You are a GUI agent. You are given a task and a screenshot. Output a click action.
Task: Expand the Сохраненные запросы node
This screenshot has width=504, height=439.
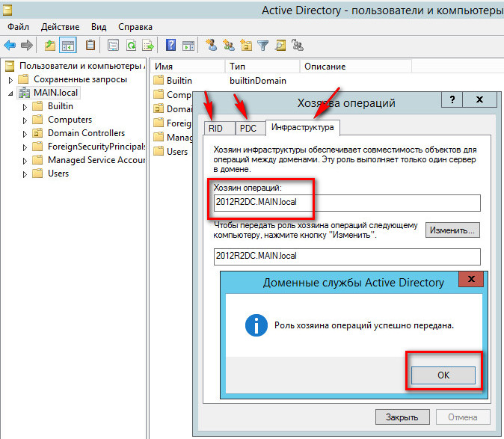point(10,80)
